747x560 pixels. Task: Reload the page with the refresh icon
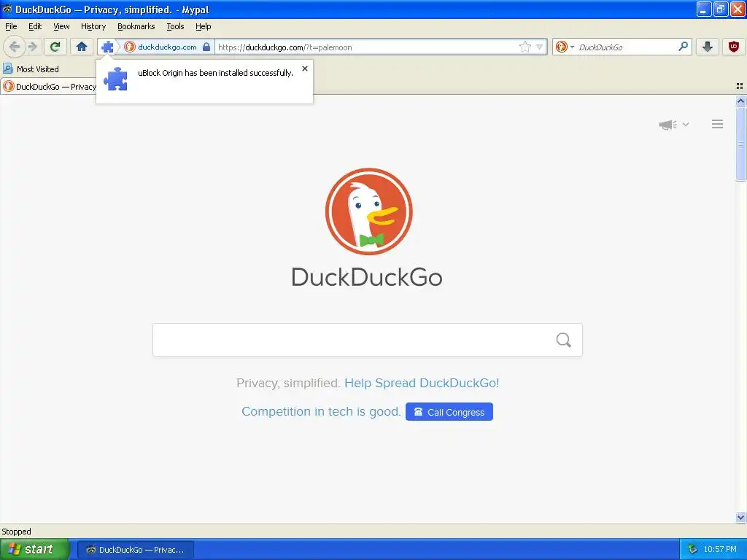(x=55, y=47)
